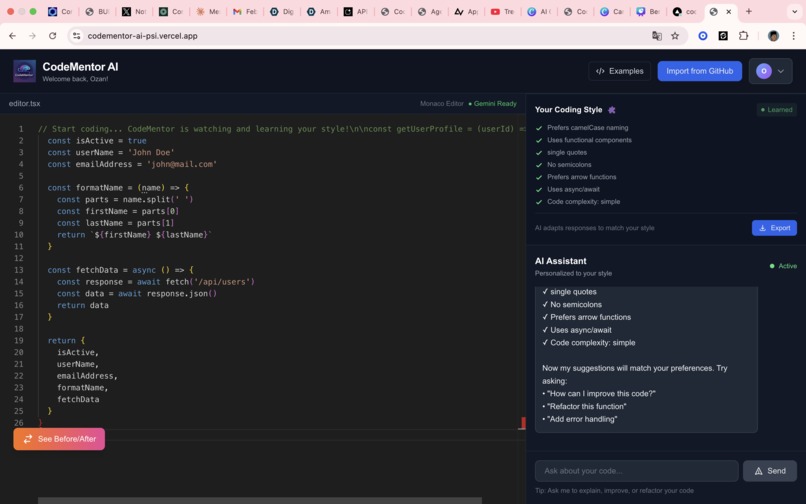
Task: Switch to the X (Twitter) tab
Action: pos(134,11)
